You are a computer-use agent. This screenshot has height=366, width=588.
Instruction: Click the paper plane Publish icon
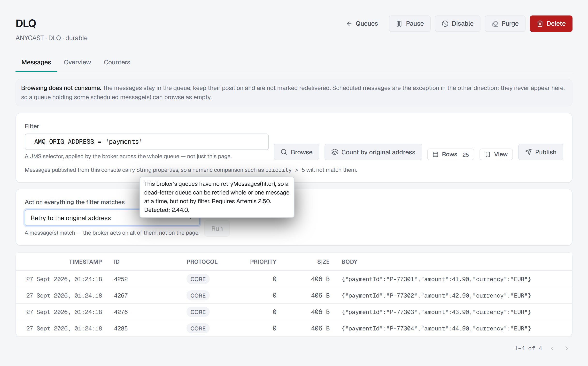(528, 152)
